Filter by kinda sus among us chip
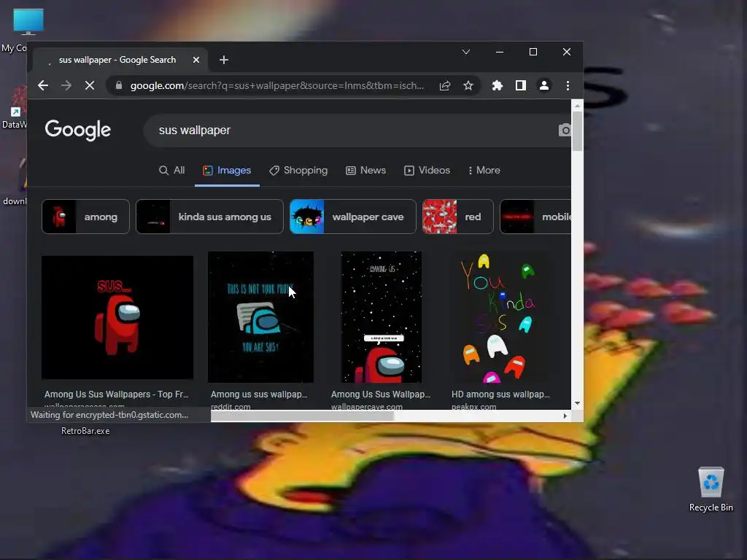Viewport: 747px width, 560px height. pos(209,217)
